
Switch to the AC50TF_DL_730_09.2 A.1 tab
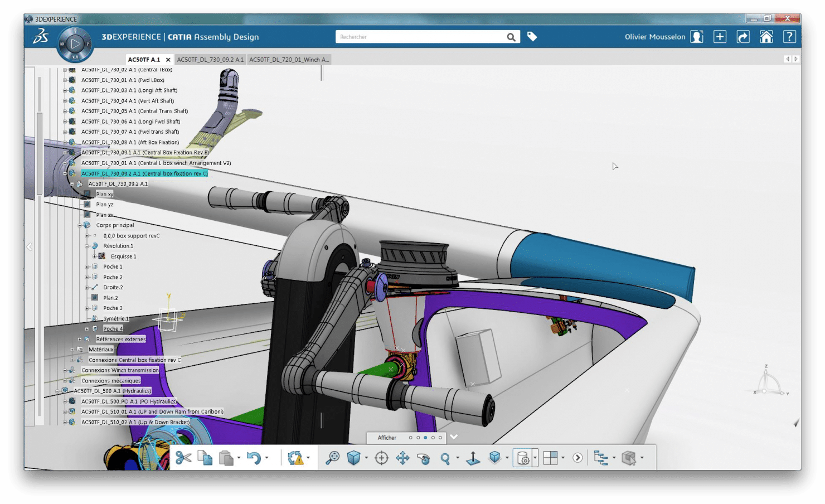[x=210, y=60]
